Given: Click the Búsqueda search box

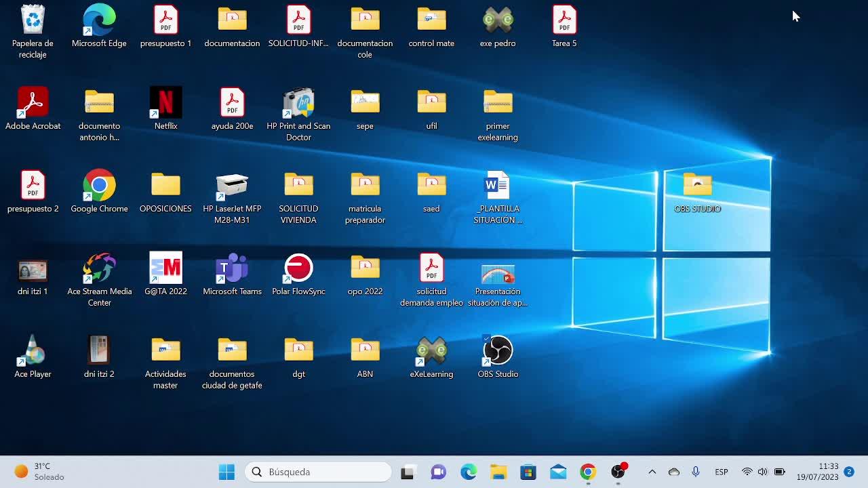Looking at the screenshot, I should click(318, 472).
